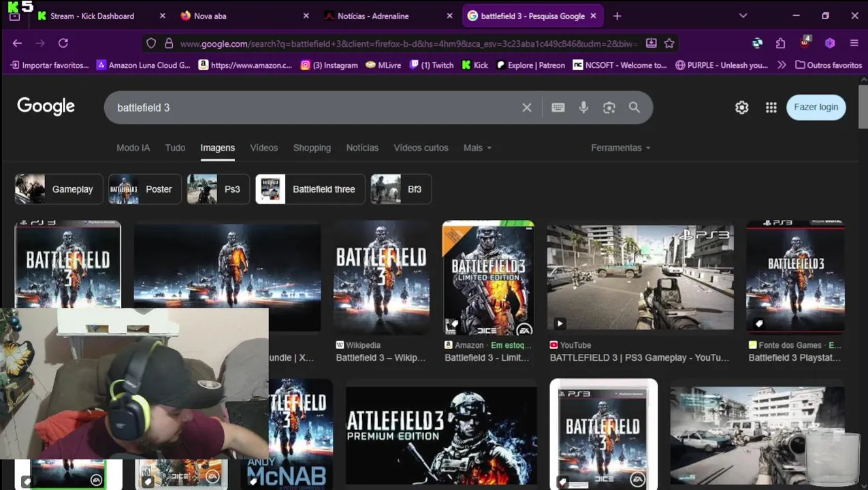Screen dimensions: 868x490
Task: Open BATTLEFIELD 3 PS3 Gameplay YouTube link
Action: 639,358
